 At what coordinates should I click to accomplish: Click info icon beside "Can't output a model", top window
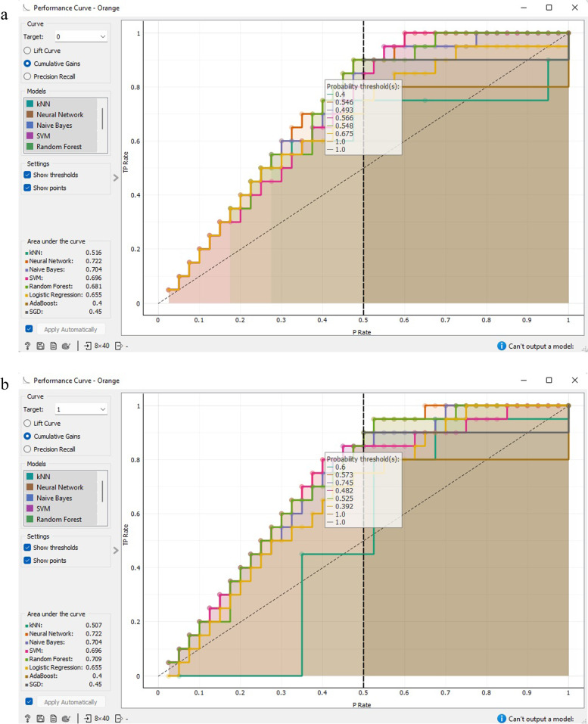[x=501, y=346]
